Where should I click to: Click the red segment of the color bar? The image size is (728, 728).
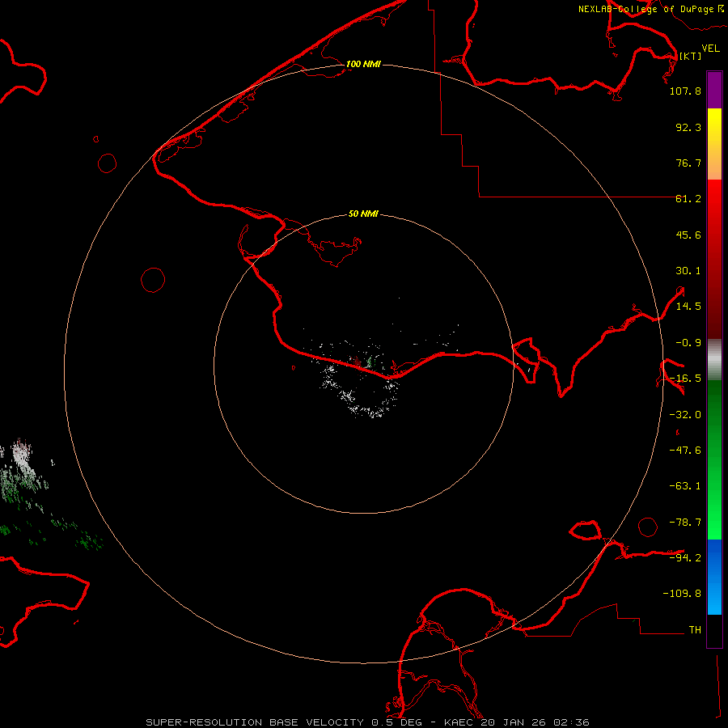714,259
